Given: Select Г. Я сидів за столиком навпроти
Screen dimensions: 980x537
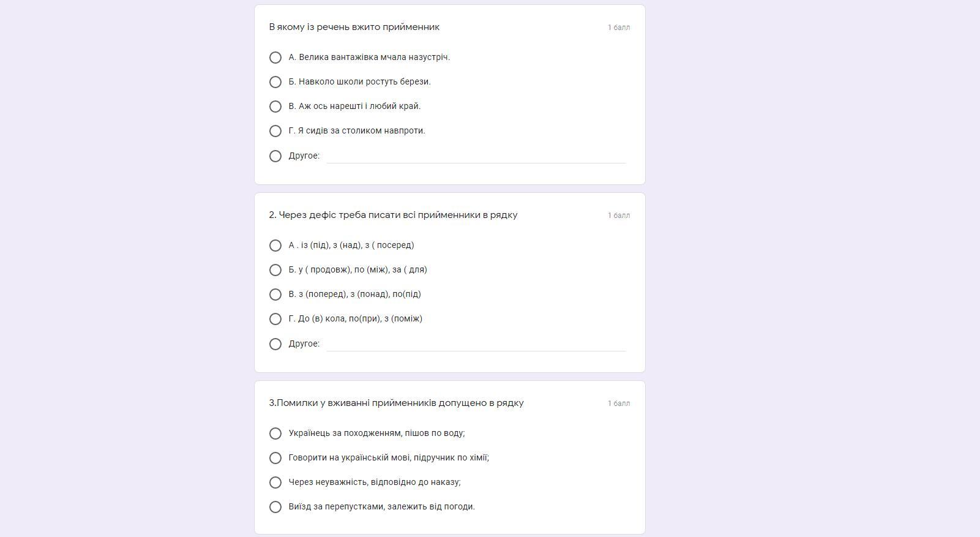Looking at the screenshot, I should pyautogui.click(x=275, y=131).
